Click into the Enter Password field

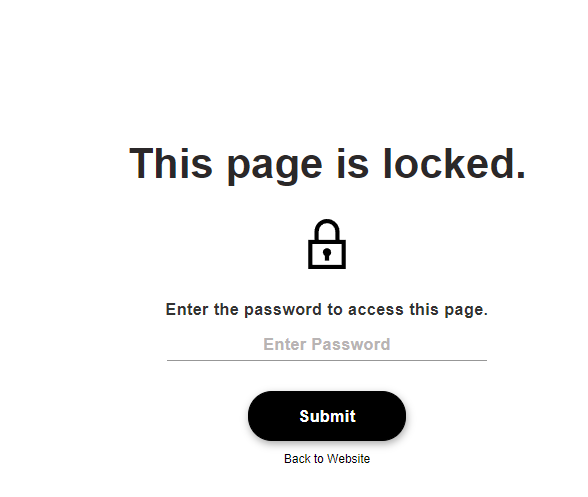pyautogui.click(x=327, y=344)
